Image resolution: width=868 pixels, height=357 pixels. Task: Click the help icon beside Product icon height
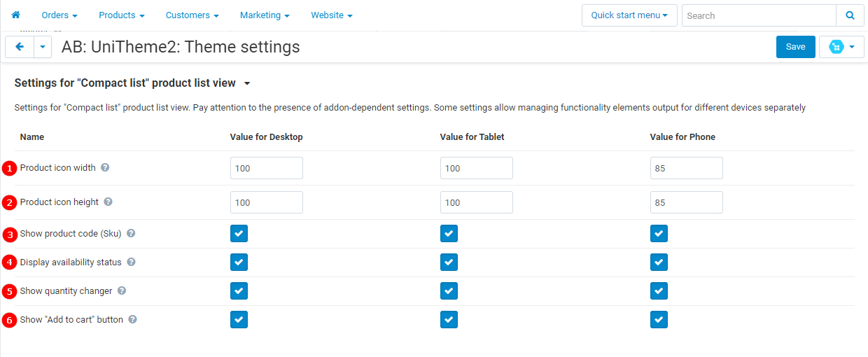[x=108, y=202]
